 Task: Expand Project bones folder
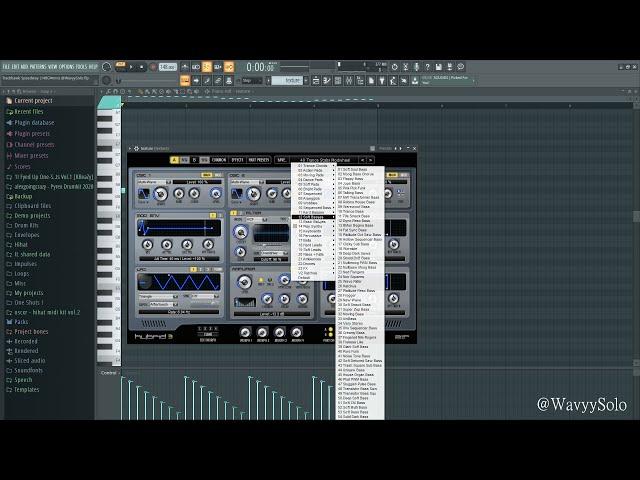pyautogui.click(x=27, y=332)
